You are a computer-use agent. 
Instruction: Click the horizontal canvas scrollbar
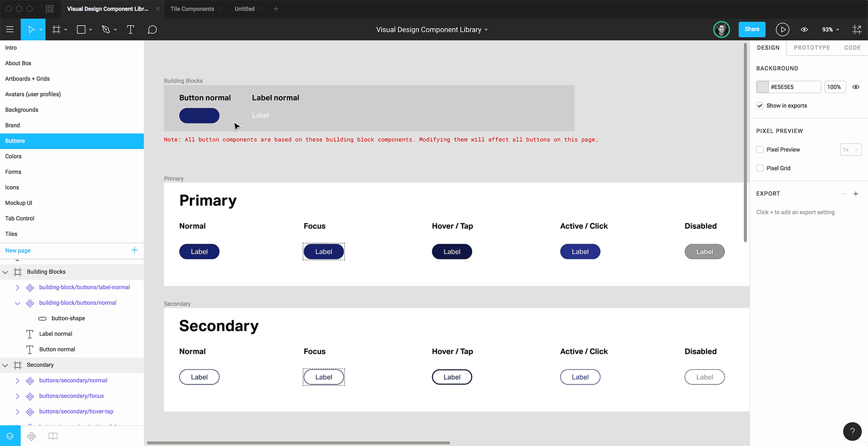click(x=298, y=443)
